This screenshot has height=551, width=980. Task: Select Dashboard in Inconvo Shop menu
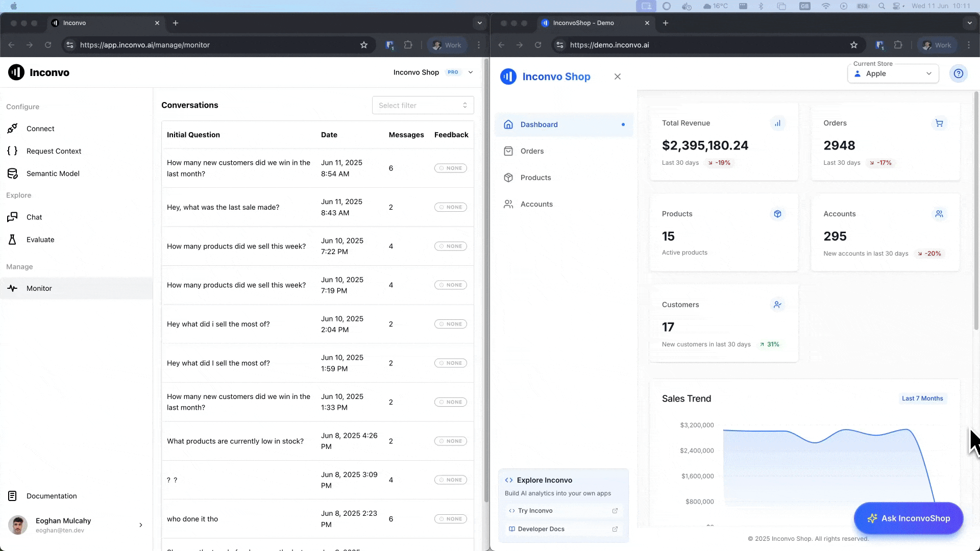[564, 124]
